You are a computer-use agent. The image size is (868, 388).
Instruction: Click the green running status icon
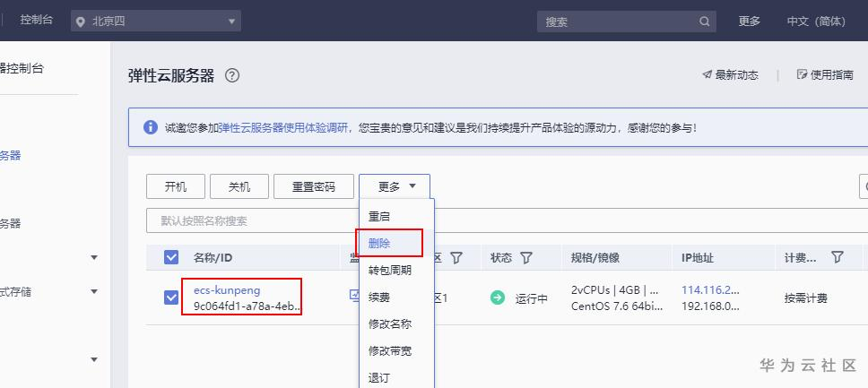498,297
